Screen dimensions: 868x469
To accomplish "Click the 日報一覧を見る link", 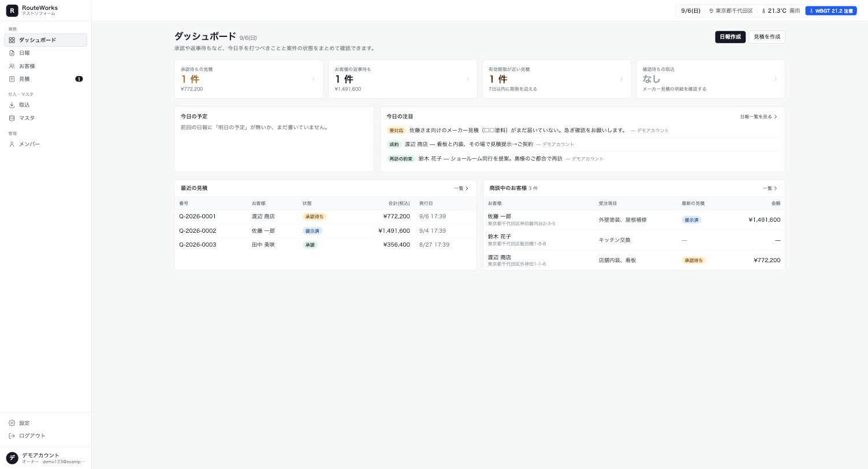I will [x=759, y=117].
